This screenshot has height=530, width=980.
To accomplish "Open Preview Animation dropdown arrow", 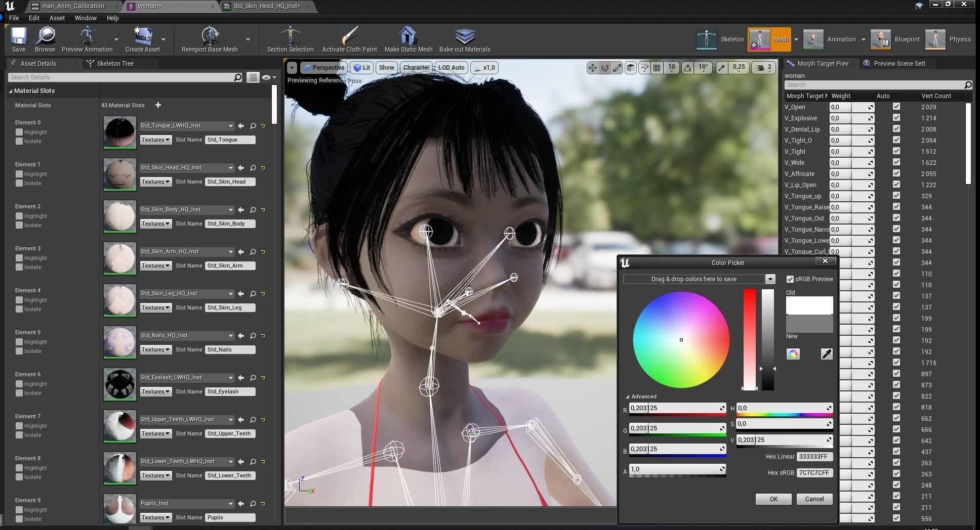I will 116,39.
